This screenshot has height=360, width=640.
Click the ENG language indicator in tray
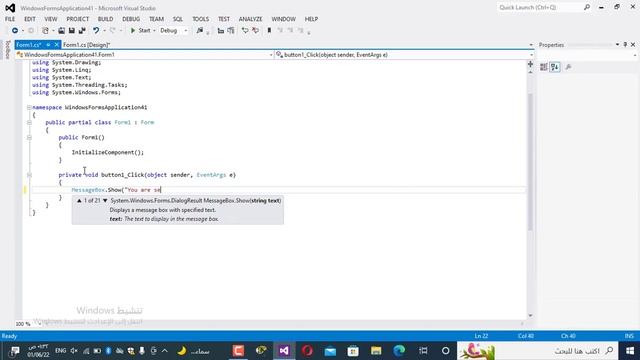60,351
